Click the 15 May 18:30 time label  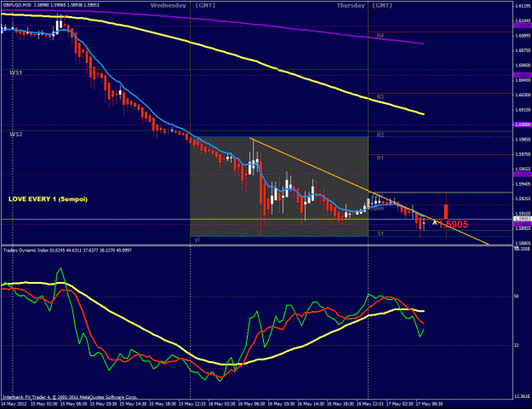click(x=163, y=404)
